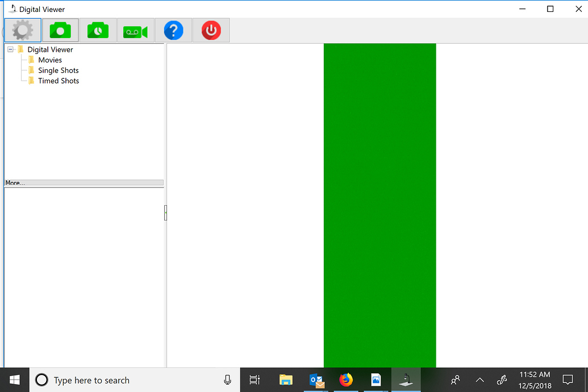This screenshot has width=588, height=392.
Task: Collapse the Digital Viewer tree node
Action: pos(10,49)
